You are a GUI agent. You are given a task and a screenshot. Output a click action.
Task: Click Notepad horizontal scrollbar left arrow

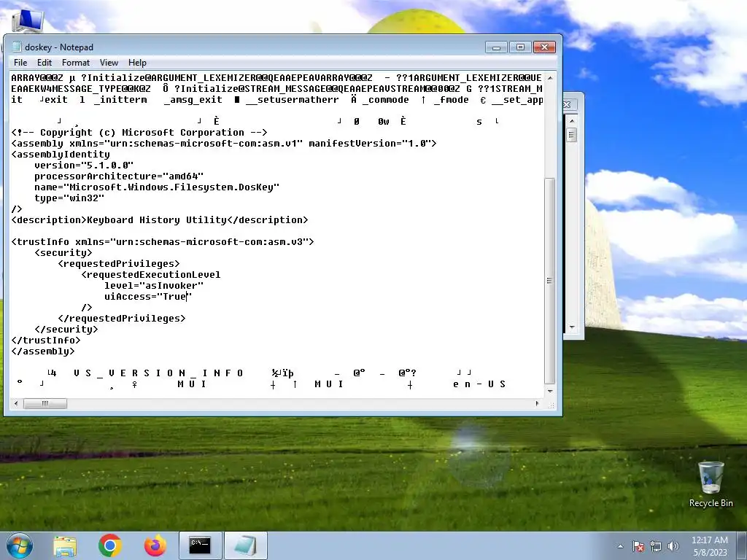point(16,403)
